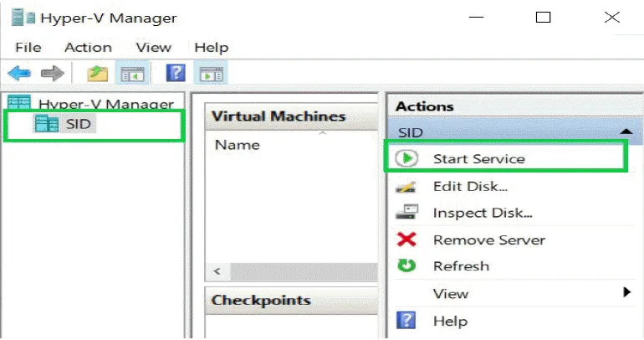The height and width of the screenshot is (340, 644).
Task: Open the File menu
Action: (28, 47)
